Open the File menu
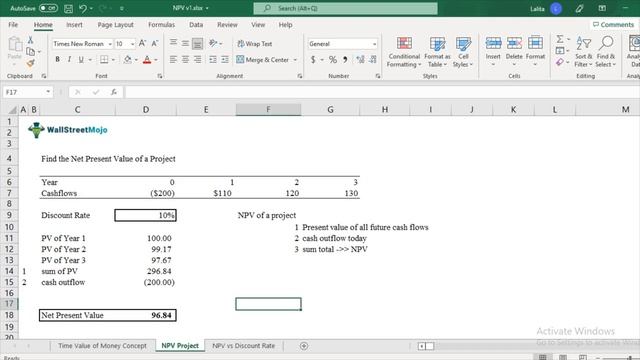Viewport: 640px width, 360px height. click(x=13, y=25)
